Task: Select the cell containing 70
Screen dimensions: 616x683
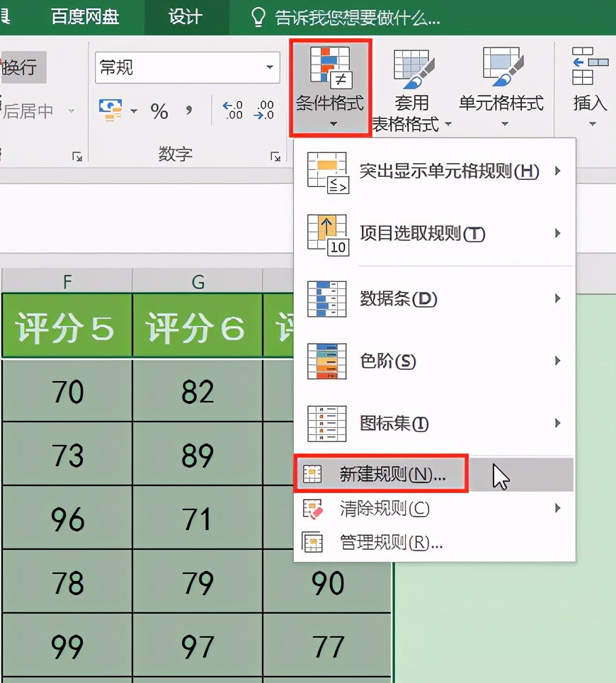Action: [67, 390]
